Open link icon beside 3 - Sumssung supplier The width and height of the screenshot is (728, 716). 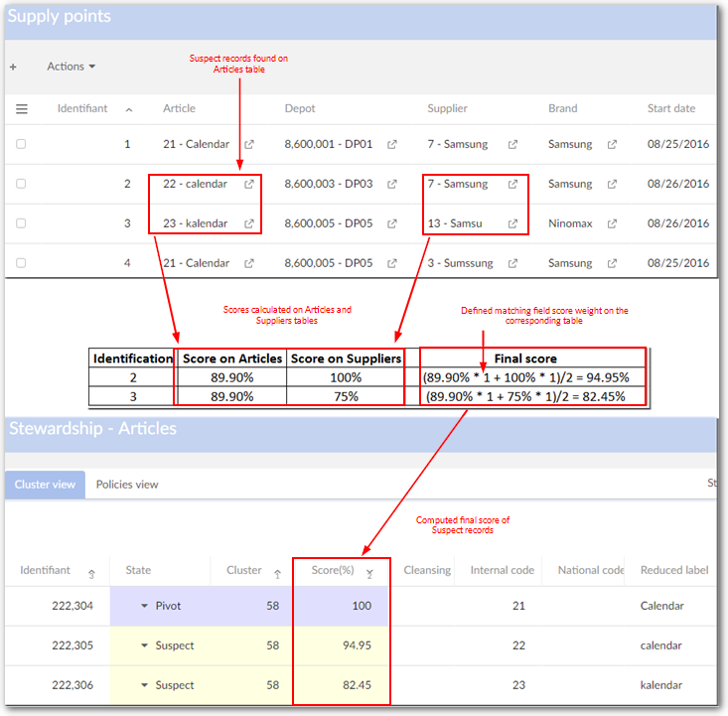click(x=512, y=264)
